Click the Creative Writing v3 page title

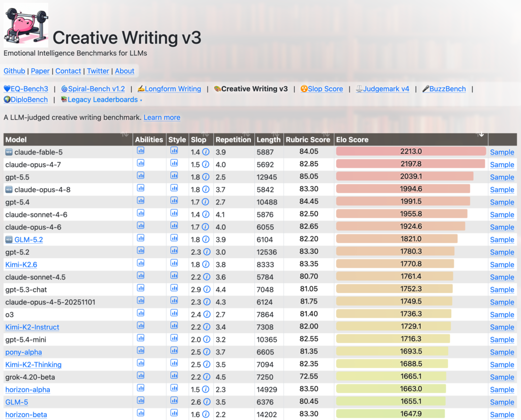tap(127, 38)
